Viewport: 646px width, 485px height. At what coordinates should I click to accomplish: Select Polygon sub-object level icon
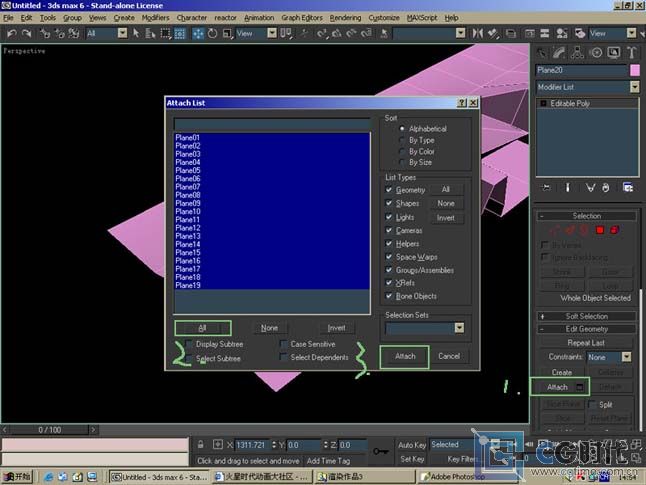pos(600,230)
